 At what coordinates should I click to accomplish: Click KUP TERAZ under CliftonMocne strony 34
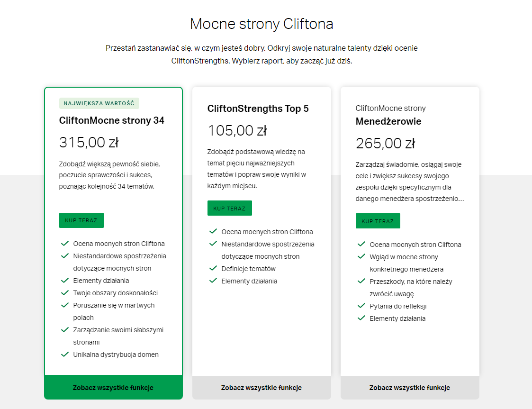81,220
